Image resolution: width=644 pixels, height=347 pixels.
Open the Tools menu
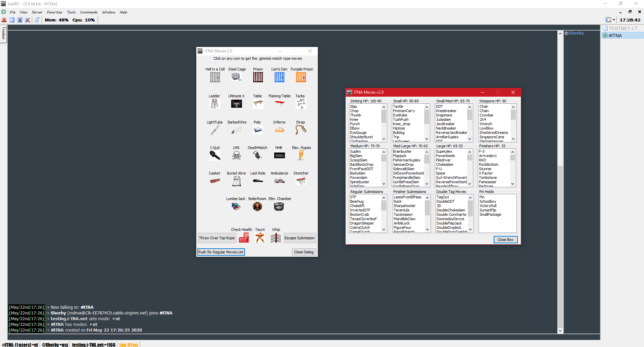point(71,12)
